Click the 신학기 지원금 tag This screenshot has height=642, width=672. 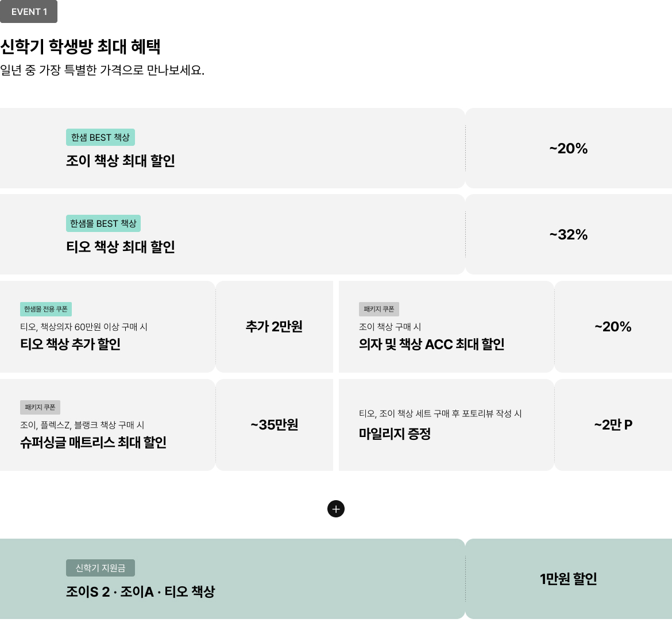101,568
